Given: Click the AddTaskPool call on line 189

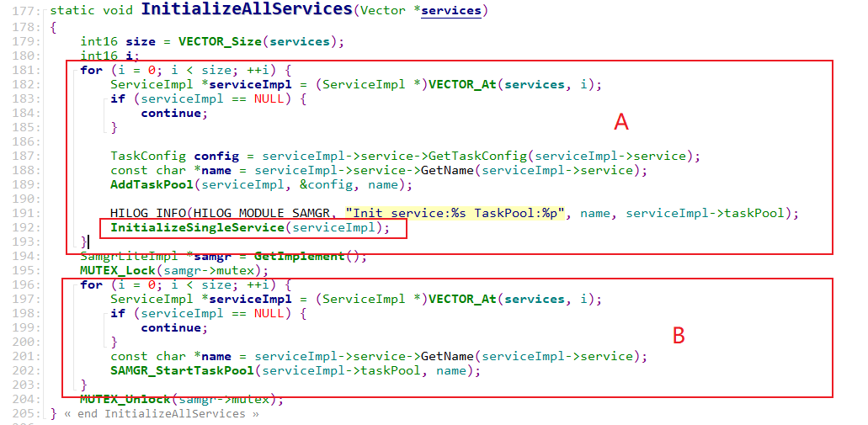Looking at the screenshot, I should (x=152, y=185).
